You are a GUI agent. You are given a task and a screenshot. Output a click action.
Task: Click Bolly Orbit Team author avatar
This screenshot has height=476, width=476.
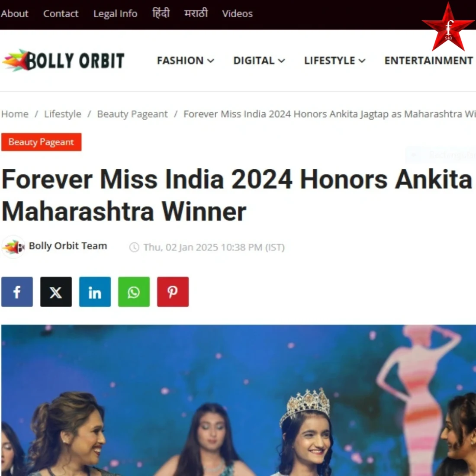tap(13, 247)
